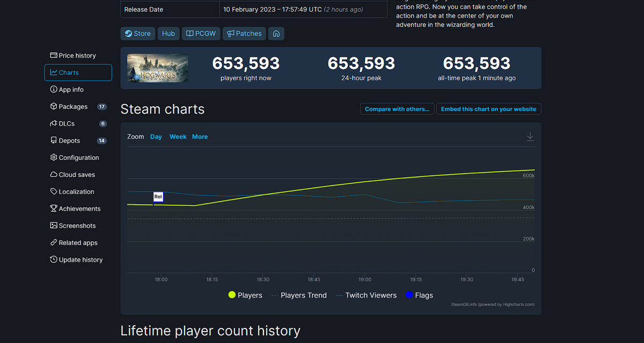Open the More zoom options

tap(200, 137)
